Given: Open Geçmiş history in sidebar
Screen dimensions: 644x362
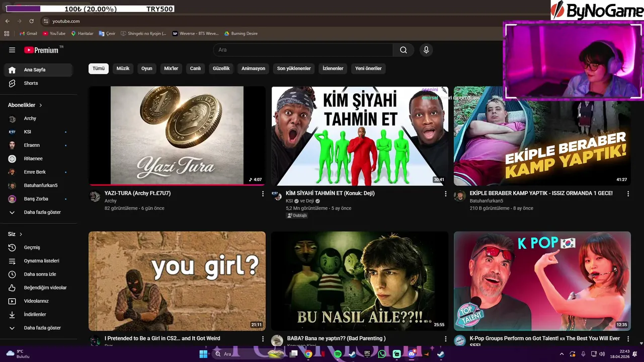Looking at the screenshot, I should (38, 247).
